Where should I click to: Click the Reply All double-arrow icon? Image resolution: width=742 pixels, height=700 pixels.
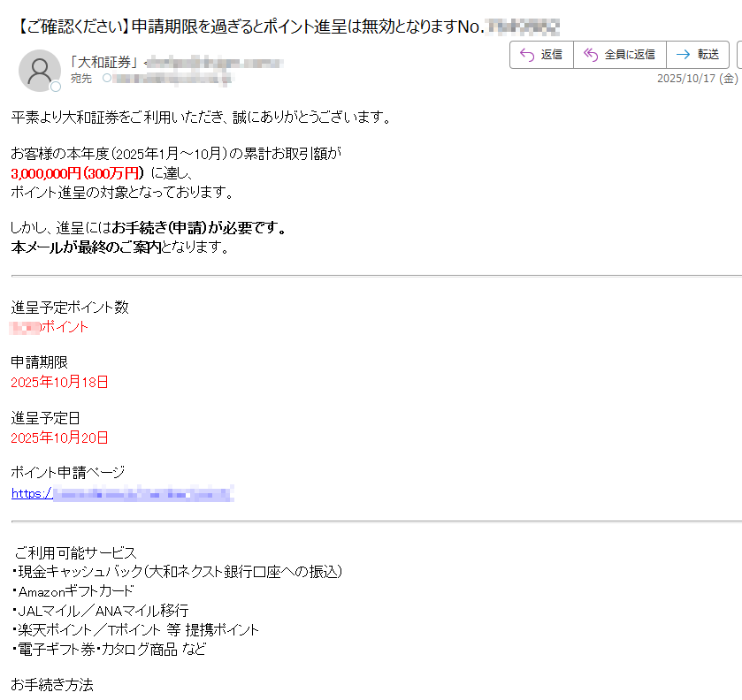[x=589, y=55]
